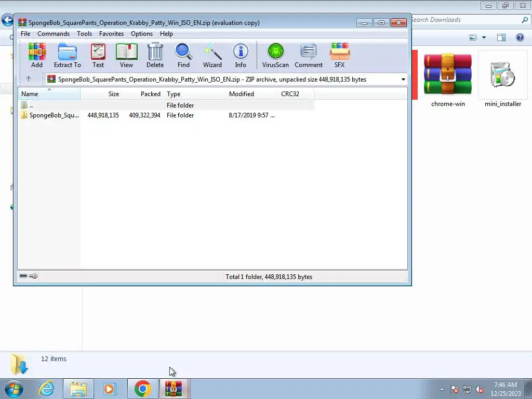Open Action Center flag tray icon
The image size is (532, 399).
tap(454, 389)
